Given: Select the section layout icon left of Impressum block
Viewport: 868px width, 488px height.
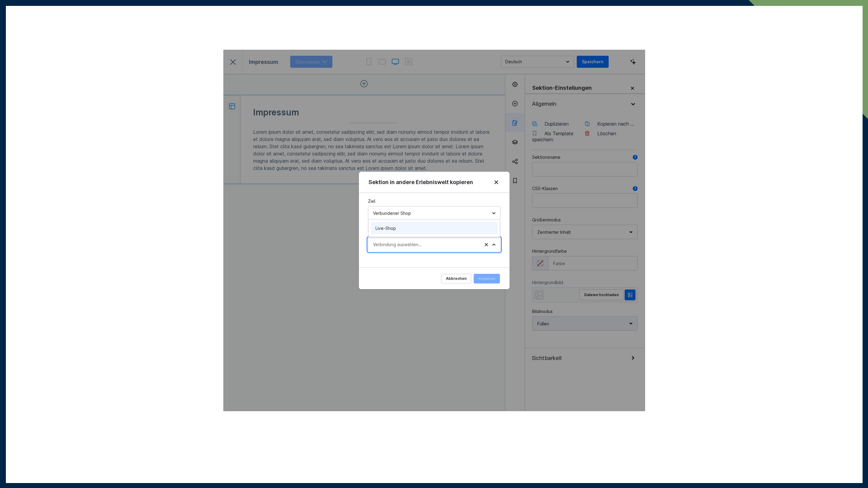Looking at the screenshot, I should pyautogui.click(x=232, y=107).
